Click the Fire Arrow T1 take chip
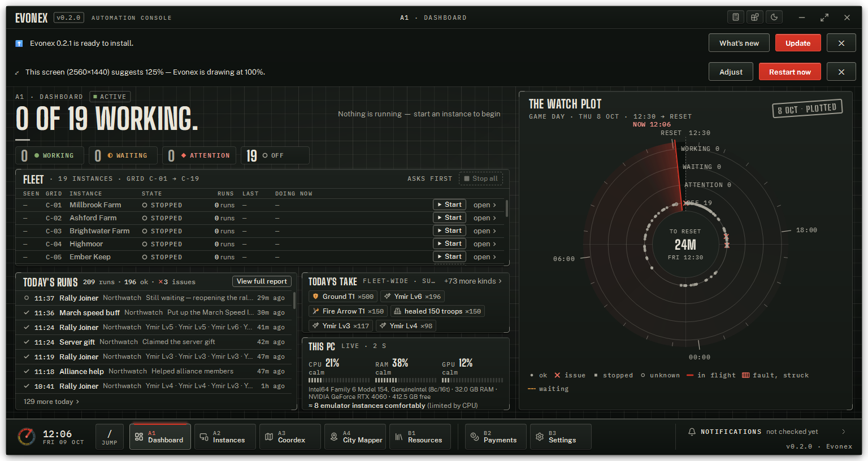The width and height of the screenshot is (868, 461). tap(348, 311)
